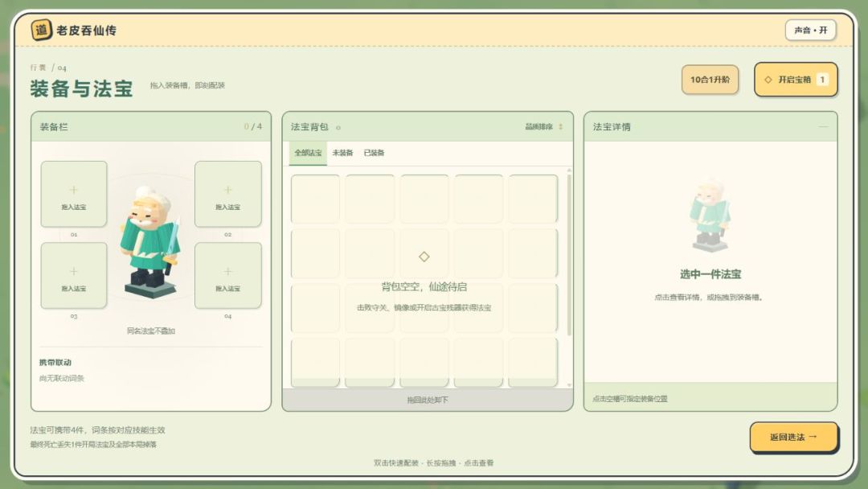This screenshot has height=489, width=868.
Task: Click the 法宝背包 panel header label
Action: [309, 127]
